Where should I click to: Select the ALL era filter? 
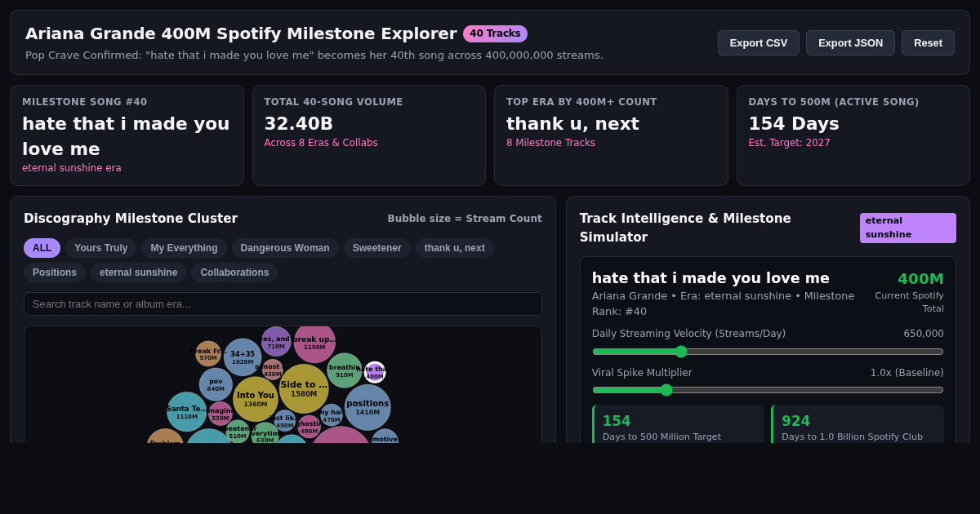click(x=42, y=248)
